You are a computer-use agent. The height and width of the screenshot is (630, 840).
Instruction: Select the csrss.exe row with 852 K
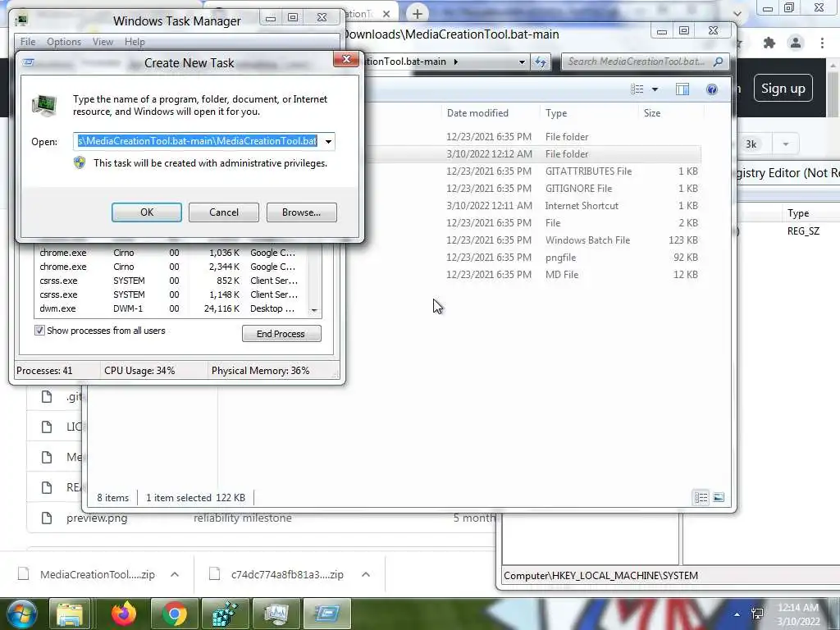click(171, 281)
